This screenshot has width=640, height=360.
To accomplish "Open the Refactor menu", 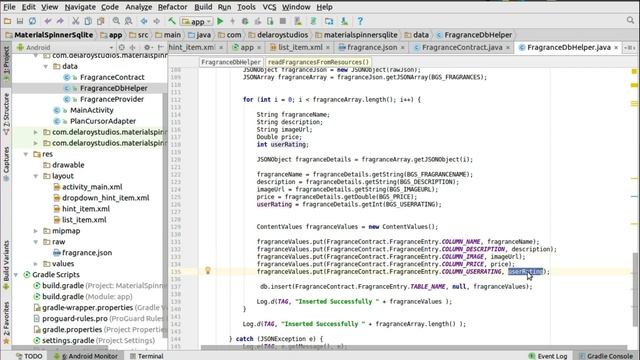I will click(x=173, y=7).
